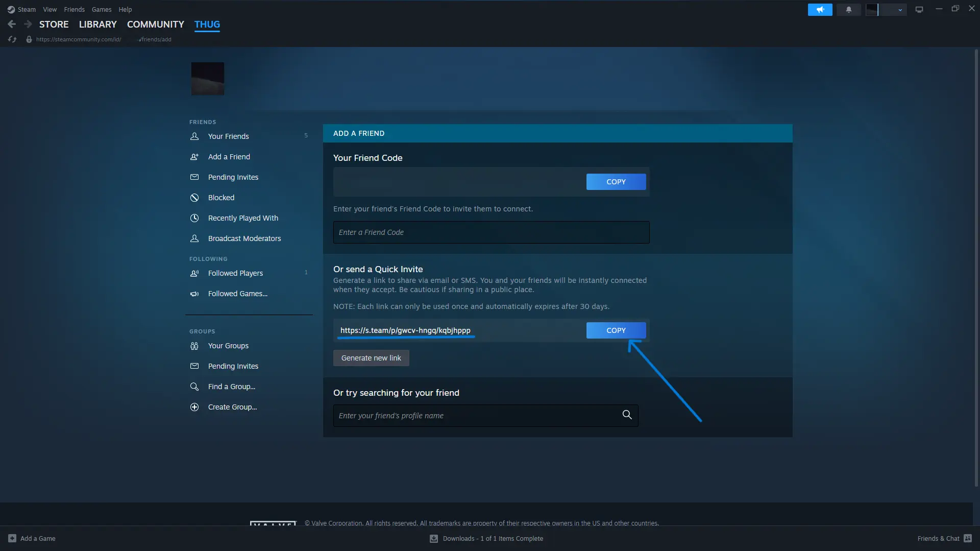Click the back navigation arrow
The height and width of the screenshot is (551, 980).
pyautogui.click(x=12, y=24)
